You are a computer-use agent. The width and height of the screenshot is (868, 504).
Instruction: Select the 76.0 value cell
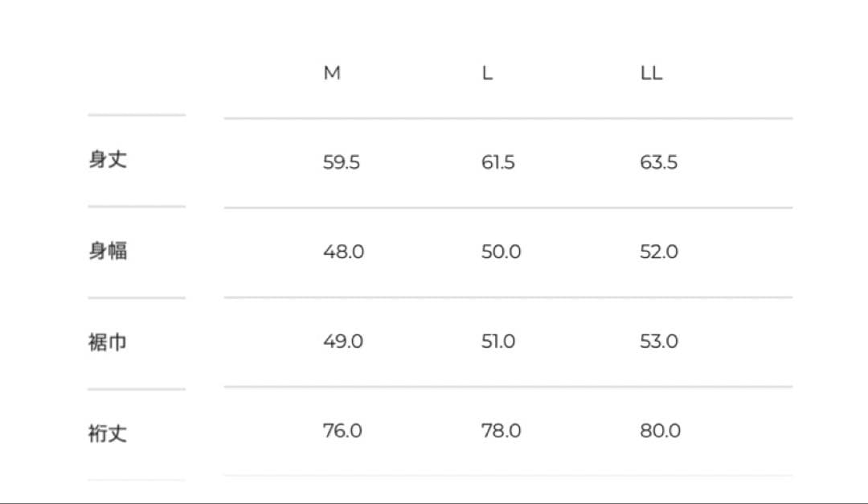point(342,431)
